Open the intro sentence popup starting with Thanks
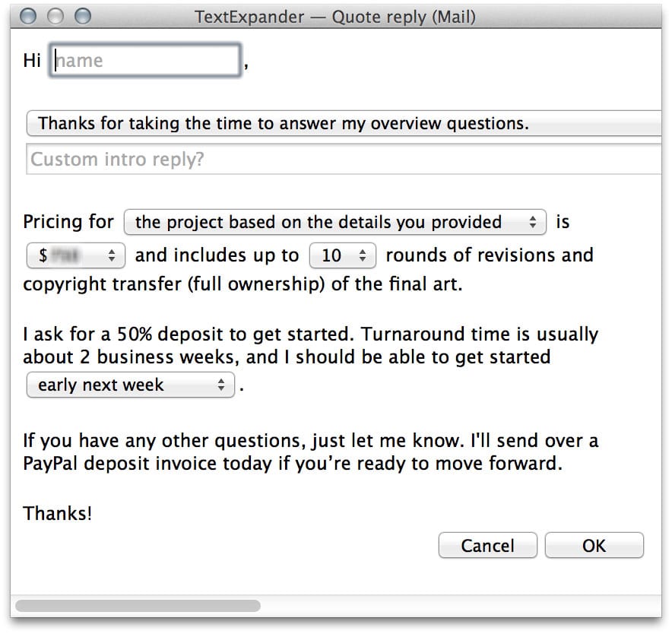Screen dimensions: 672x634 (344, 123)
